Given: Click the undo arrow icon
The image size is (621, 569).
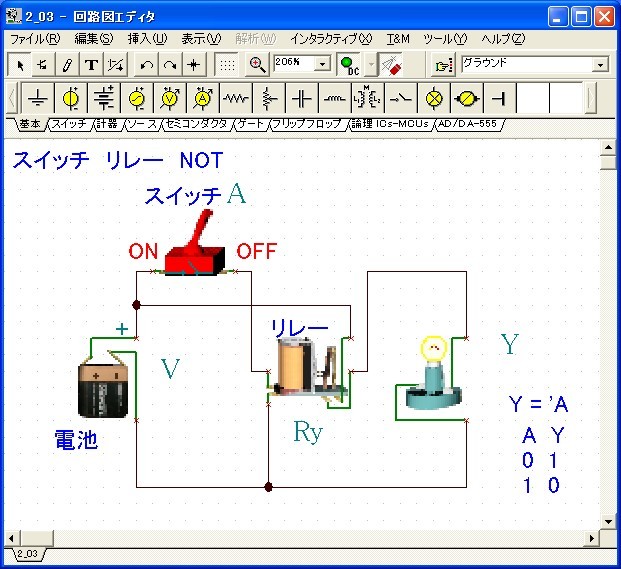Looking at the screenshot, I should (147, 64).
